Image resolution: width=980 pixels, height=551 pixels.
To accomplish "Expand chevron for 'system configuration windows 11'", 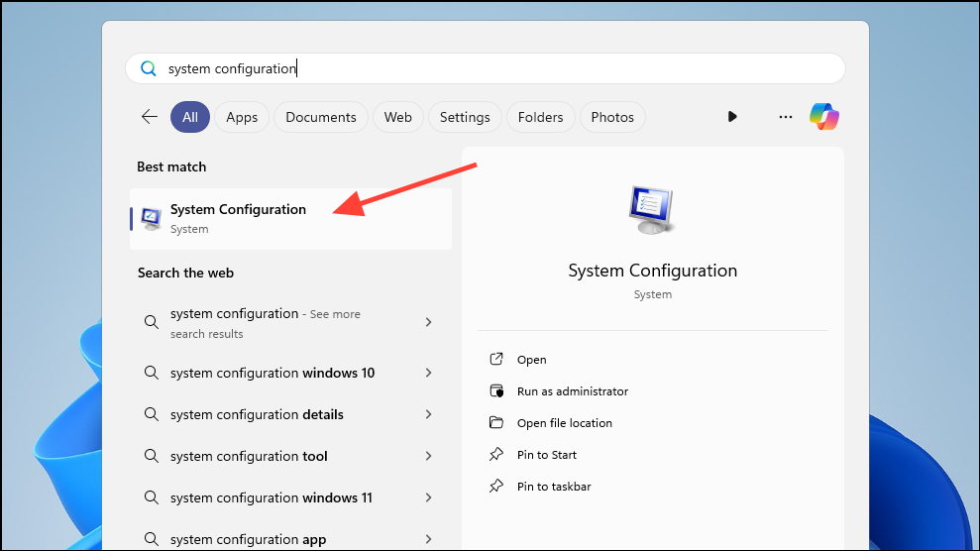I will [429, 497].
